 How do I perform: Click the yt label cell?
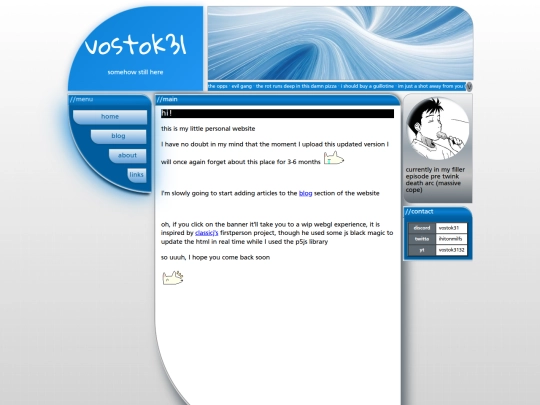[x=422, y=250]
